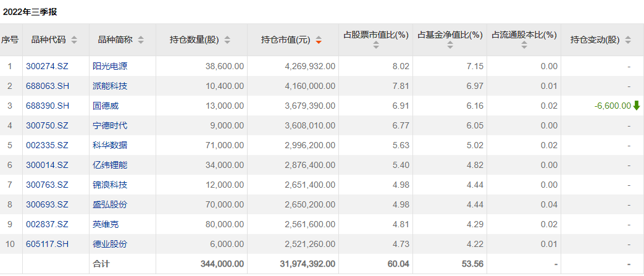Image resolution: width=644 pixels, height=276 pixels.
Task: Open 亿纬锂能 stock page
Action: (x=110, y=165)
